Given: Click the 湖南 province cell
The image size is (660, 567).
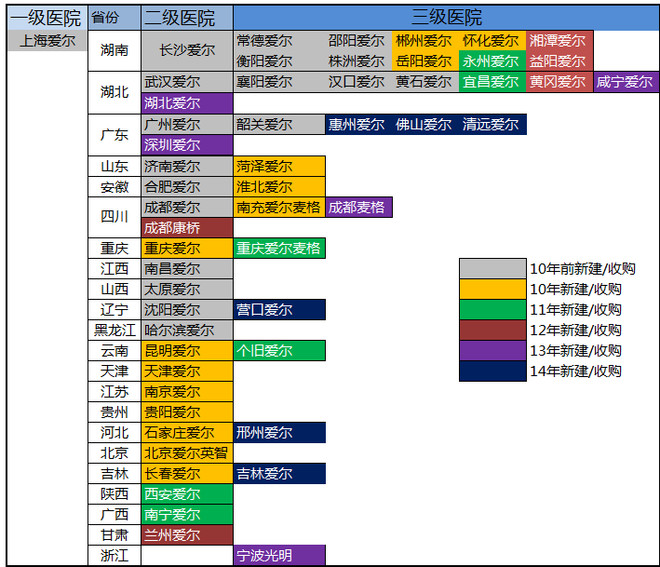Looking at the screenshot, I should pos(114,51).
